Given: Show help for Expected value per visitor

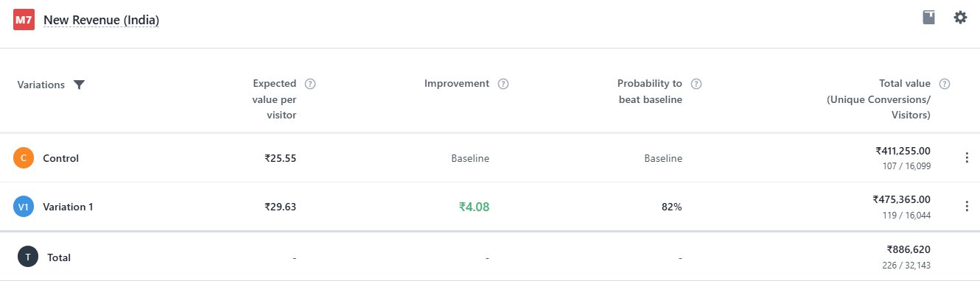Looking at the screenshot, I should [310, 84].
